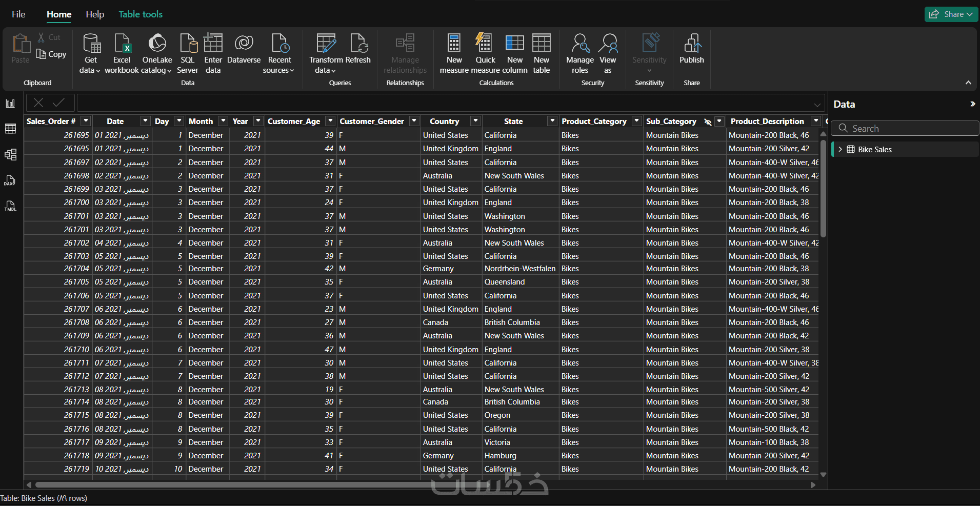Click Transform data icon
Viewport: 980px width, 506px height.
click(x=326, y=43)
